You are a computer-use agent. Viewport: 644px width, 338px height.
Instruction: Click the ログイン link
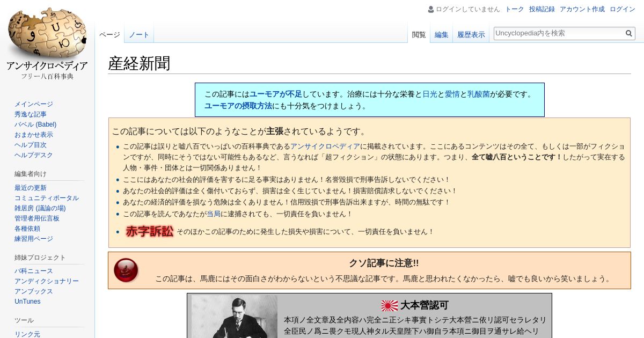tap(623, 9)
